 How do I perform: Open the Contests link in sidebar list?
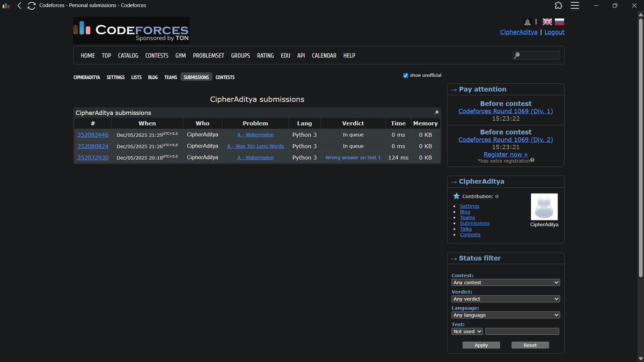[x=470, y=235]
